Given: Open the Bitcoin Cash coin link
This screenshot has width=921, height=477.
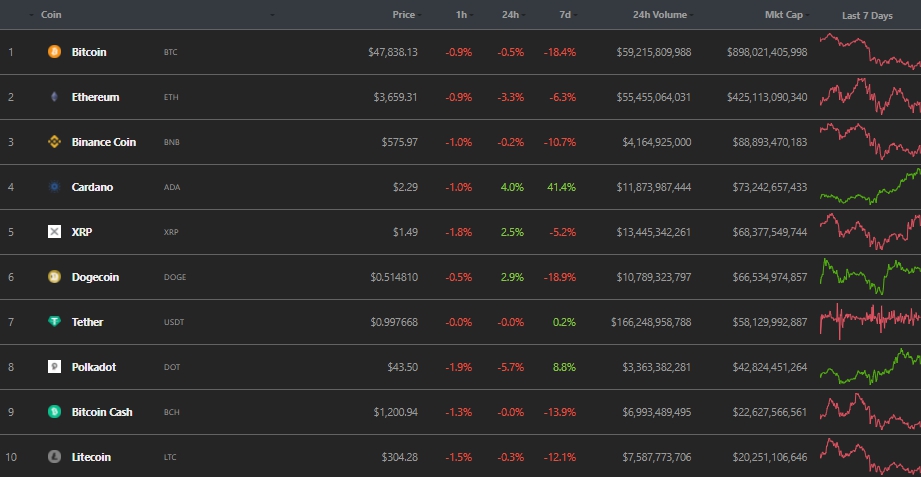Looking at the screenshot, I should (x=101, y=412).
